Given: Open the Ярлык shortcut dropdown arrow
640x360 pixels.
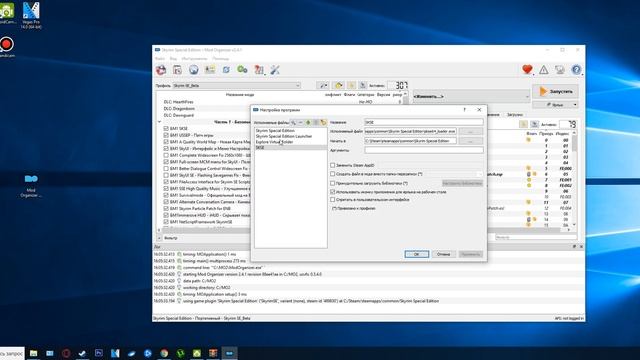Looking at the screenshot, I should point(575,105).
